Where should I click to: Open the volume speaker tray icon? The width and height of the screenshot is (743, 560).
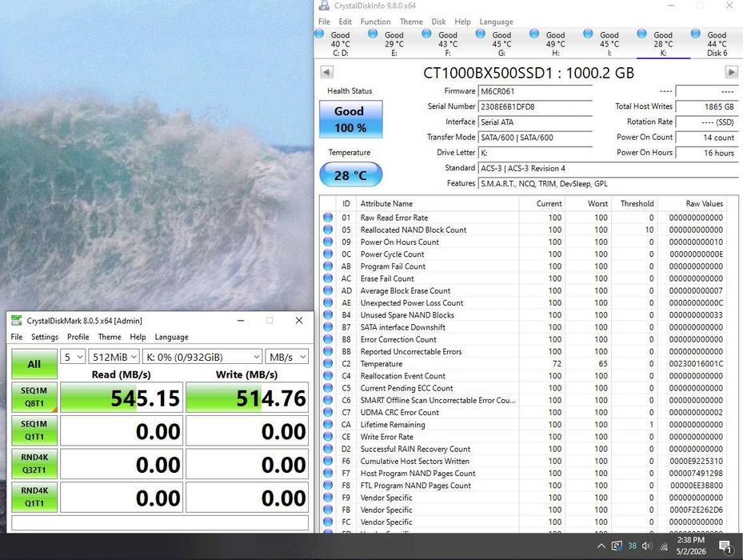coord(647,546)
